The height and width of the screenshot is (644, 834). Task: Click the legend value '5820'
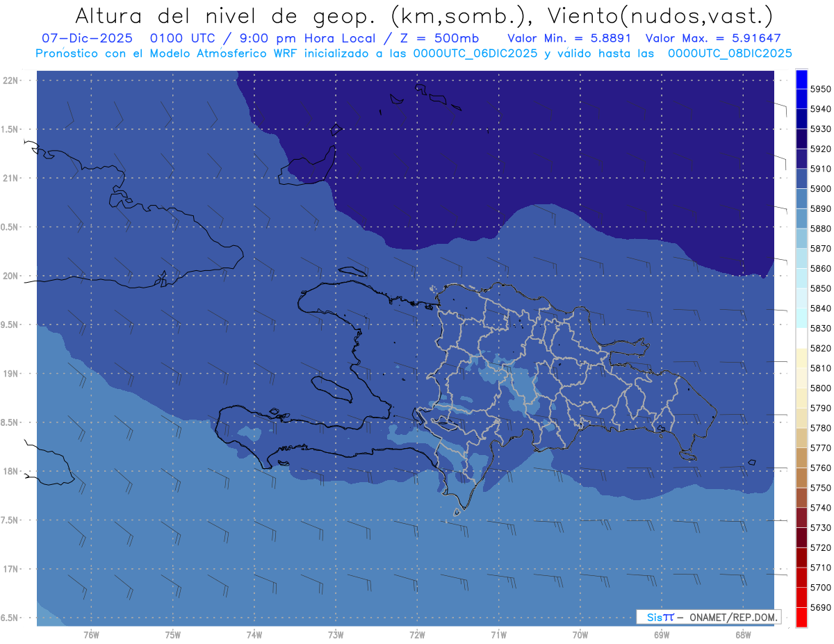click(x=820, y=348)
